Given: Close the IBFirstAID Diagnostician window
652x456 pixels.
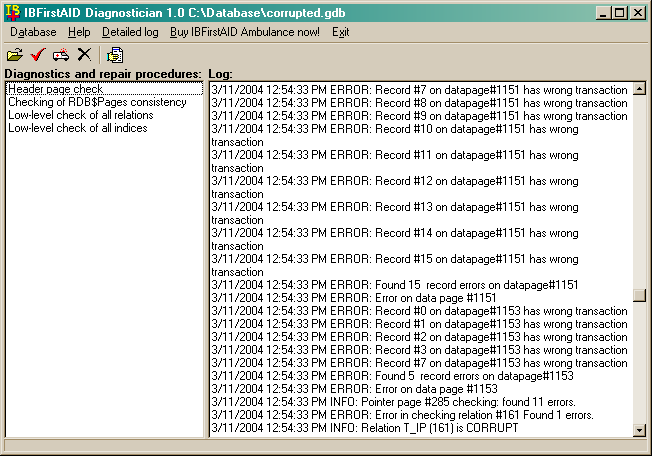Looking at the screenshot, I should tap(637, 13).
